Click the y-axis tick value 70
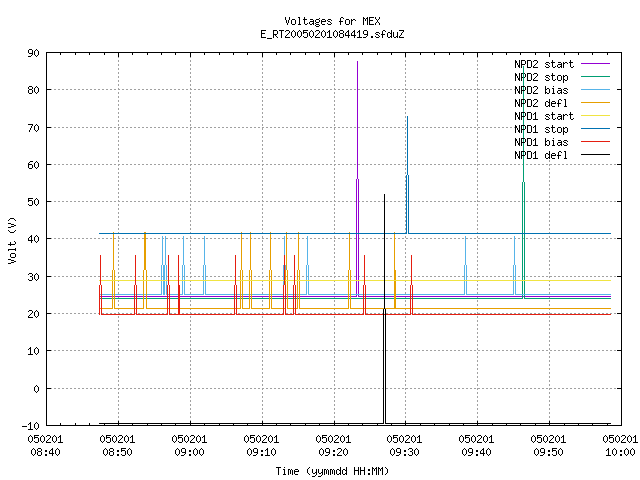This screenshot has height=480, width=640. click(x=33, y=128)
